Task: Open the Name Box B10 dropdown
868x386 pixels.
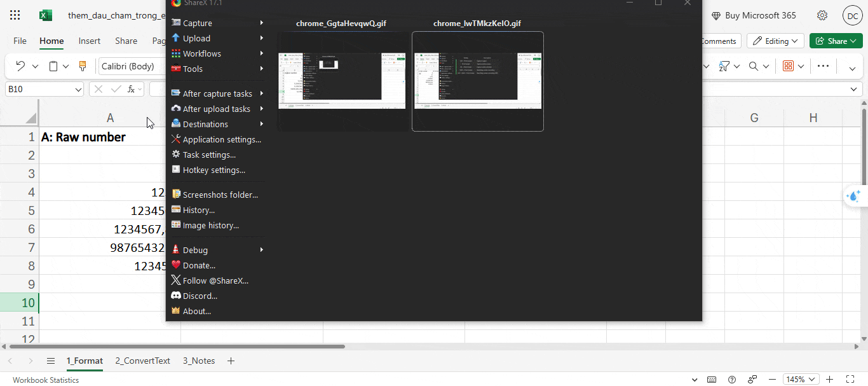Action: [78, 90]
